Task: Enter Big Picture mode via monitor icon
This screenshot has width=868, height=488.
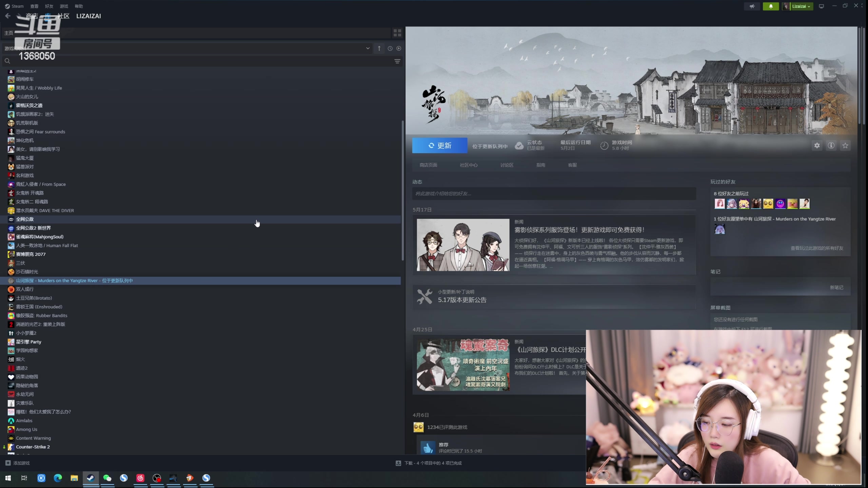Action: pos(821,6)
